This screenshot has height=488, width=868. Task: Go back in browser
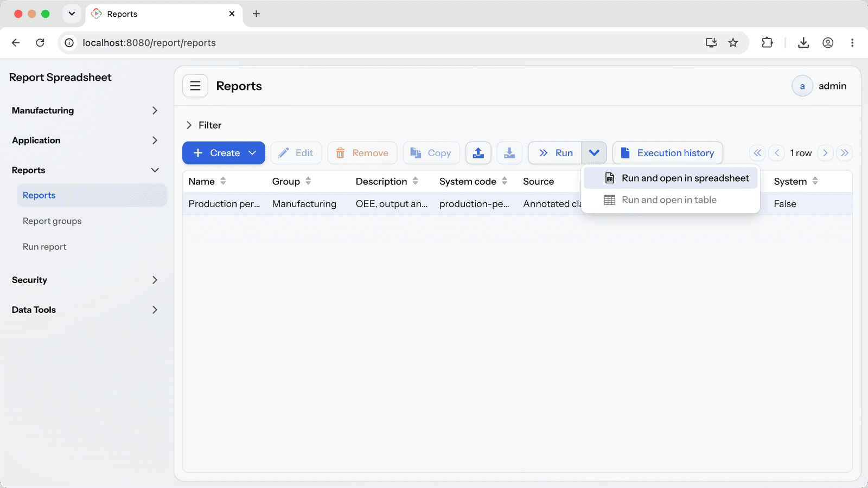(16, 43)
